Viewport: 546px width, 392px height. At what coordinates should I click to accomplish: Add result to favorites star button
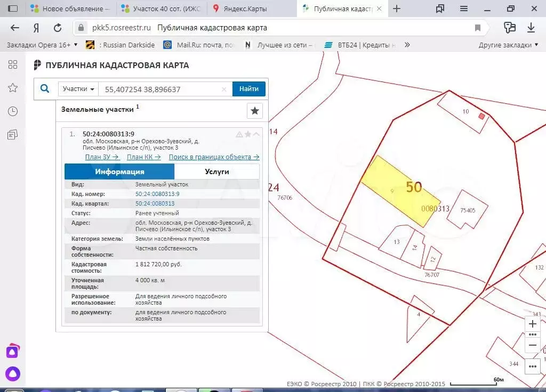[254, 111]
